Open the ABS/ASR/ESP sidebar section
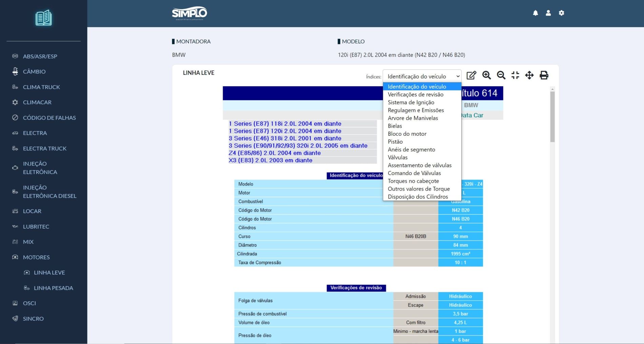 point(40,56)
